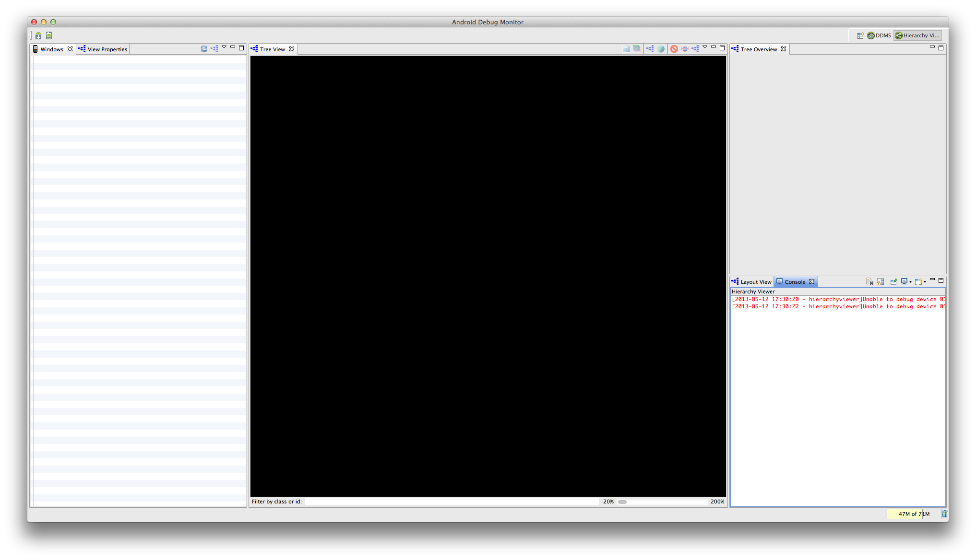Minimize the Windows panel
This screenshot has height=560, width=976.
233,47
